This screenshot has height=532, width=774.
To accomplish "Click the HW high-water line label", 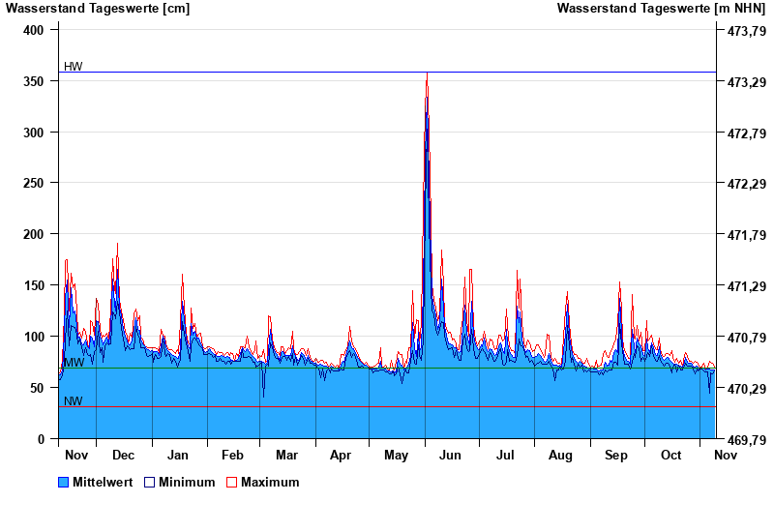I will [x=74, y=67].
